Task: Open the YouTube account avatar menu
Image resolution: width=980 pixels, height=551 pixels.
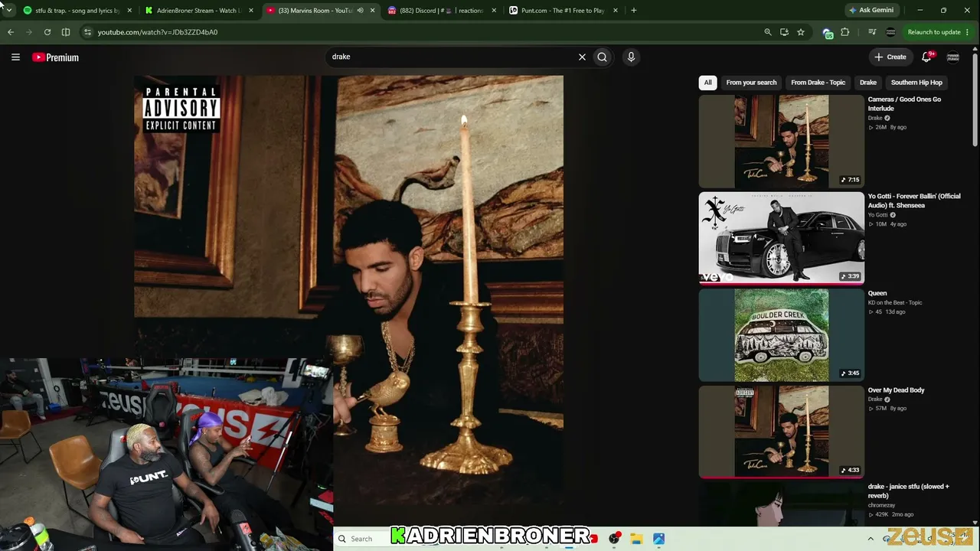Action: click(x=953, y=57)
